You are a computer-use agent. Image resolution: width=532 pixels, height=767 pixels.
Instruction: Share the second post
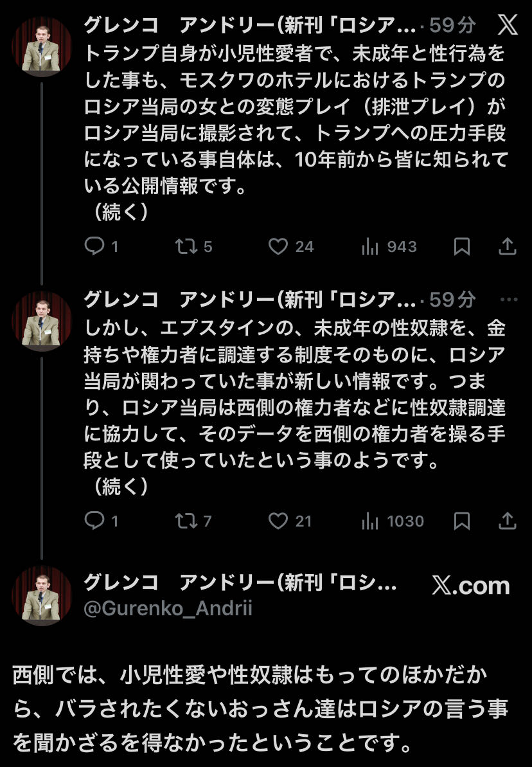507,521
